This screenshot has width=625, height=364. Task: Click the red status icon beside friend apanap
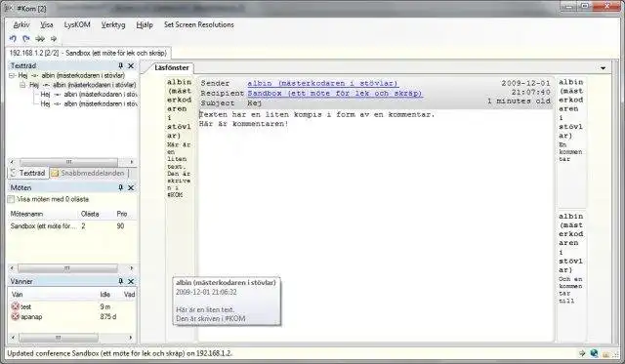16,316
